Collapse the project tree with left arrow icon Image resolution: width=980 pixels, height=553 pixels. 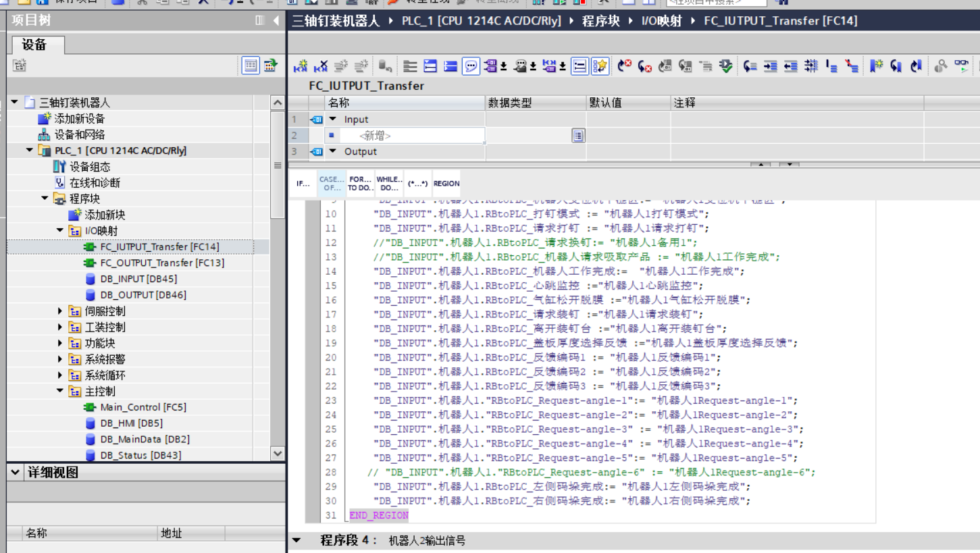pyautogui.click(x=276, y=21)
